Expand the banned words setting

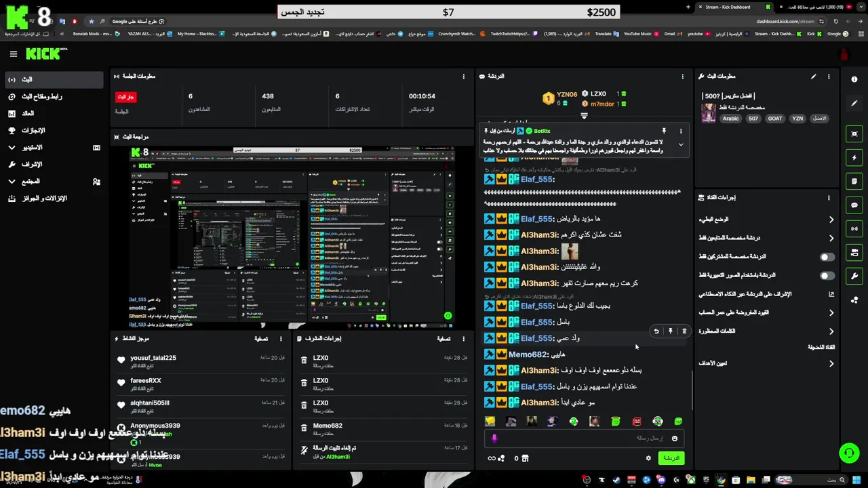[831, 331]
